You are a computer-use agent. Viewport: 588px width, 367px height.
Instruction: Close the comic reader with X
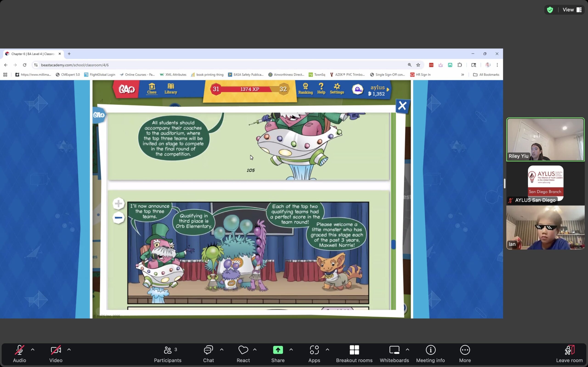[x=402, y=106]
